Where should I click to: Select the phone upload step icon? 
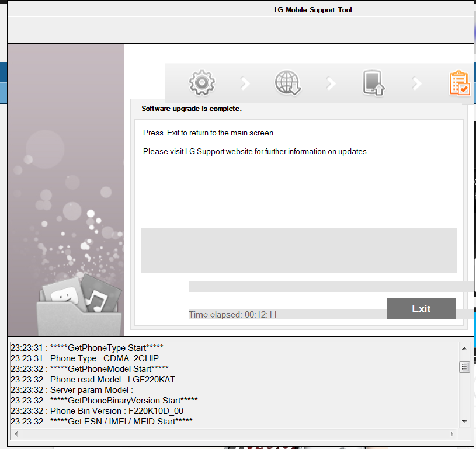coord(373,83)
